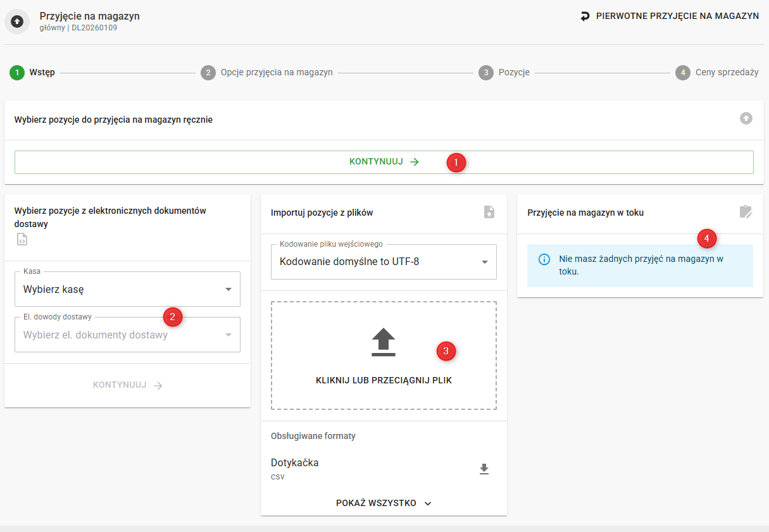The image size is (769, 532).
Task: Click Pierwotne przyjęcie na magazyn link
Action: coord(677,16)
